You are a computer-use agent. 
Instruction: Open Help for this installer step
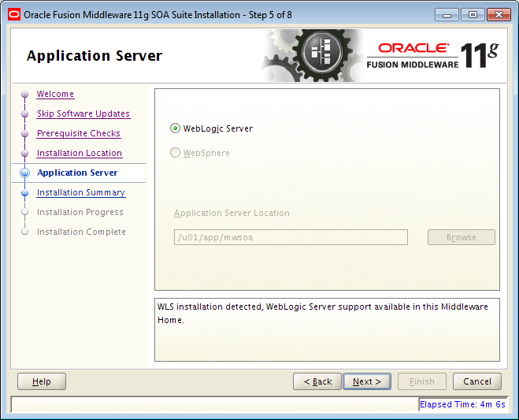coord(42,381)
